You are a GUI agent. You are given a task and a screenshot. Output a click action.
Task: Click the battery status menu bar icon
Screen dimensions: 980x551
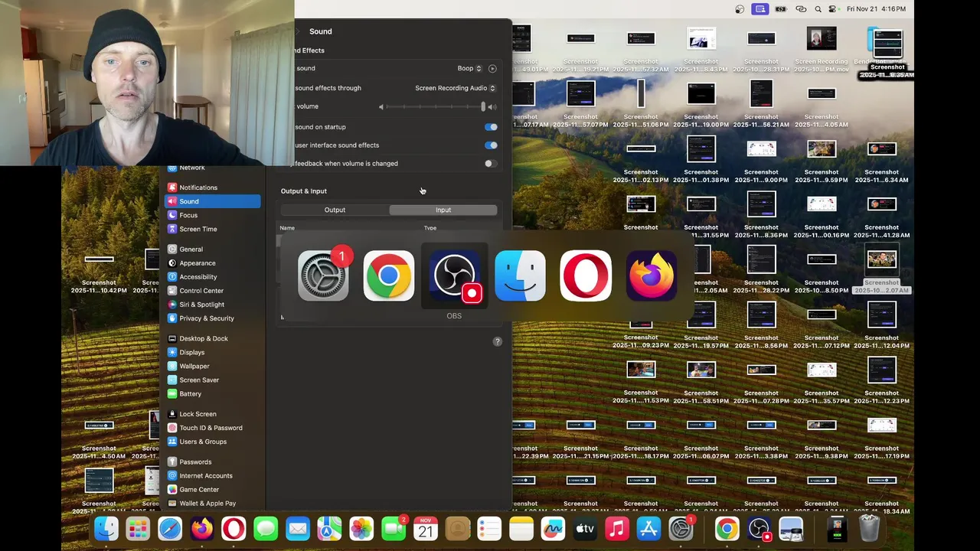(x=780, y=9)
